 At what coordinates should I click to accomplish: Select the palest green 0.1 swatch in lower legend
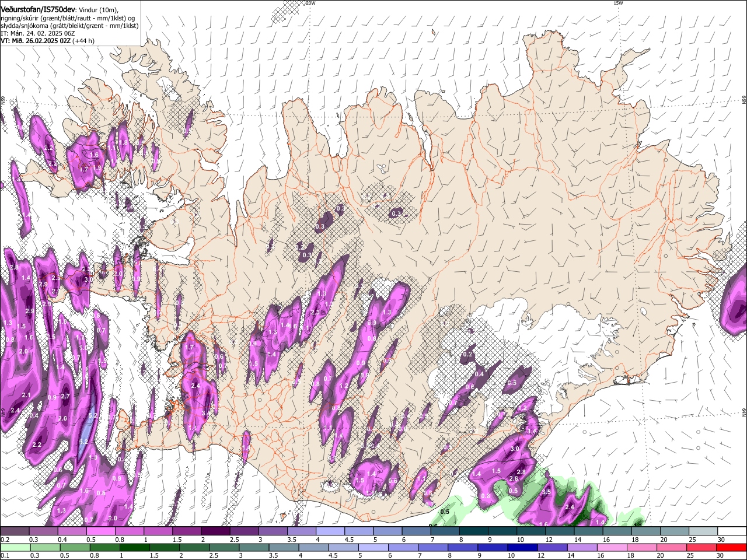(x=15, y=547)
